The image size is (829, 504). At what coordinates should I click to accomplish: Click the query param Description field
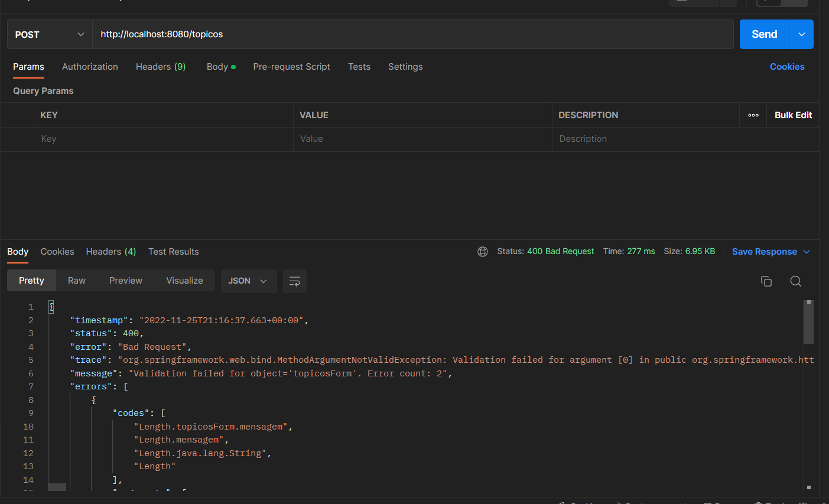click(x=685, y=139)
